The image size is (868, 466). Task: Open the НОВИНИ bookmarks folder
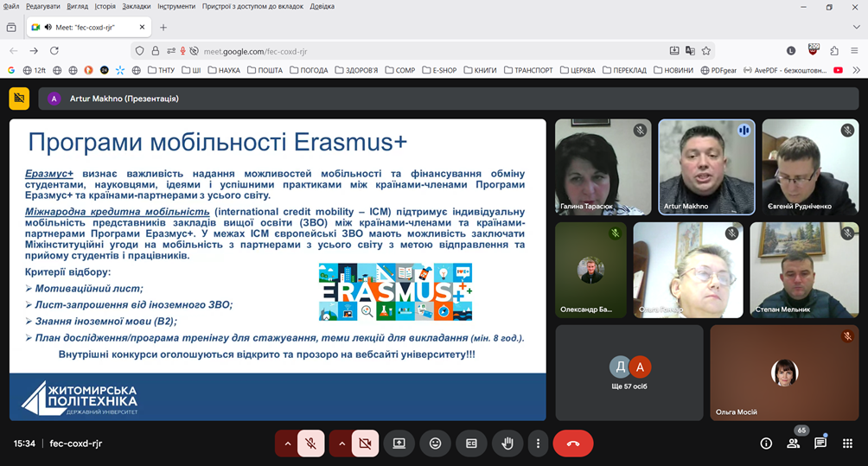(673, 70)
